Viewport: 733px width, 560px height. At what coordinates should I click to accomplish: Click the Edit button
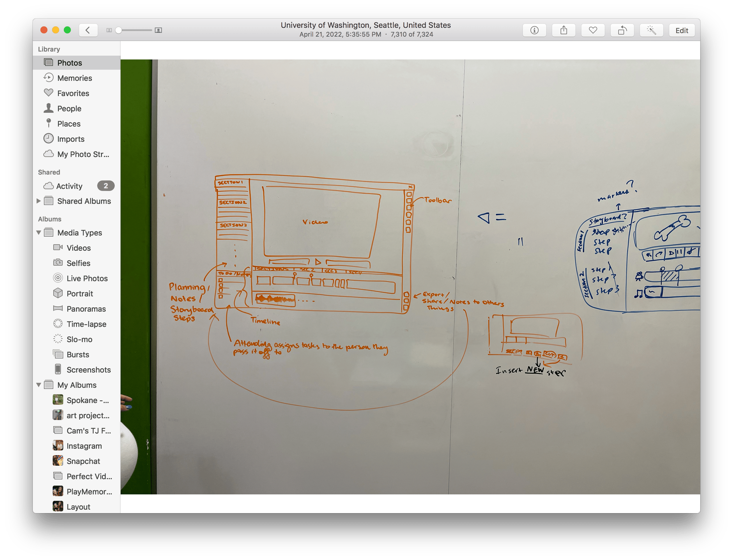coord(681,30)
